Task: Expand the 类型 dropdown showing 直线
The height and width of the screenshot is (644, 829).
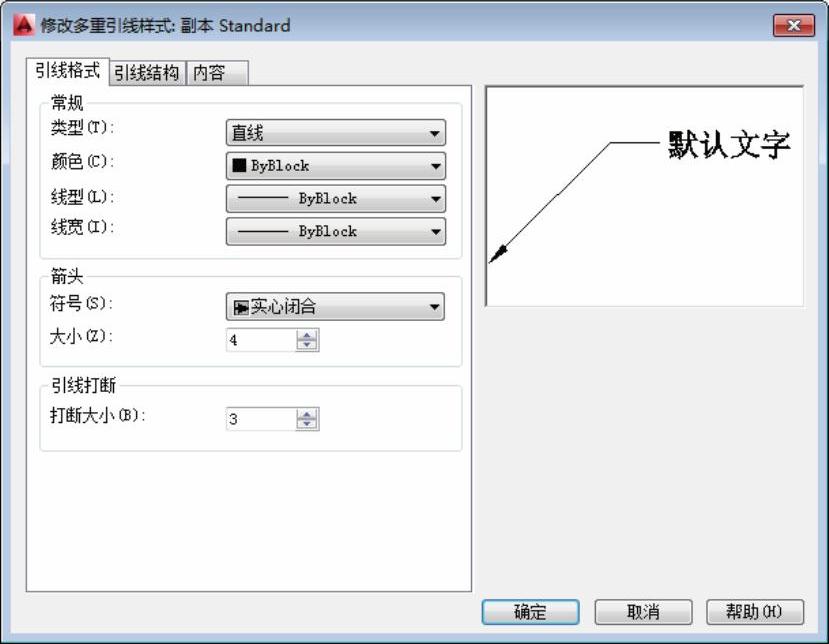Action: [335, 133]
